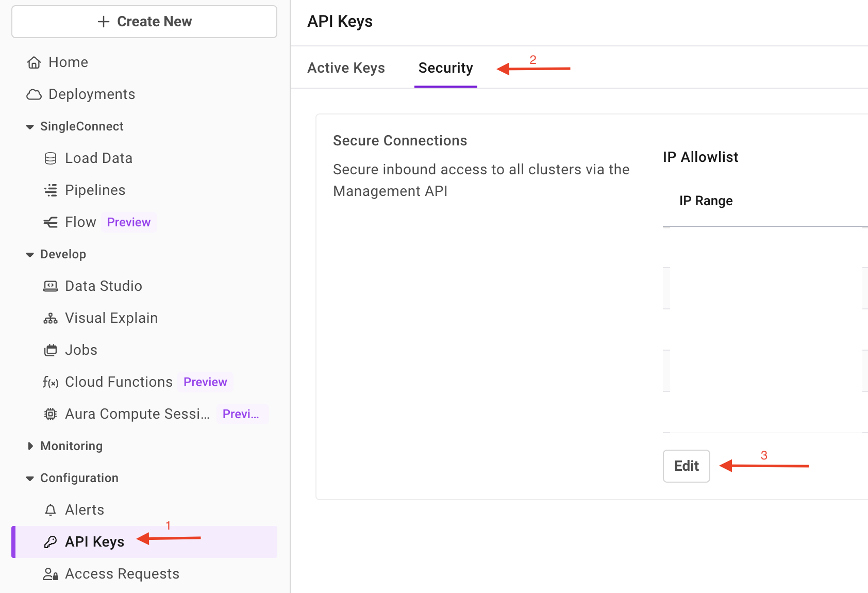Click the Data Studio laptop icon
The width and height of the screenshot is (868, 593).
click(x=50, y=286)
